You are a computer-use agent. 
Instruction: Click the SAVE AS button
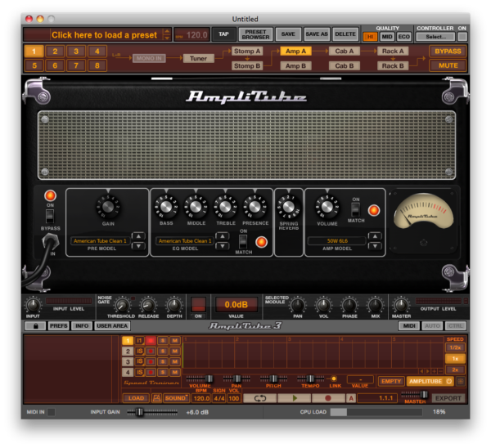point(317,34)
